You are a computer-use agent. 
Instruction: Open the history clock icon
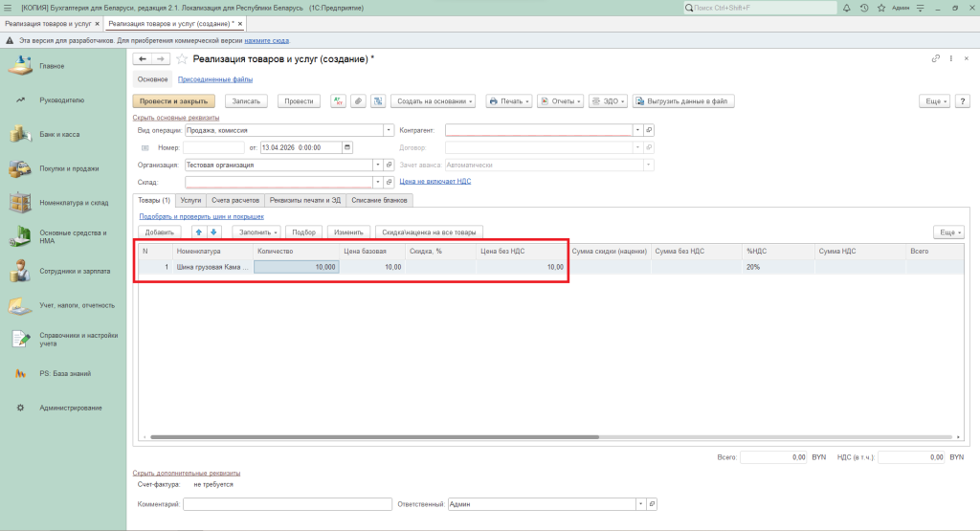pos(864,8)
